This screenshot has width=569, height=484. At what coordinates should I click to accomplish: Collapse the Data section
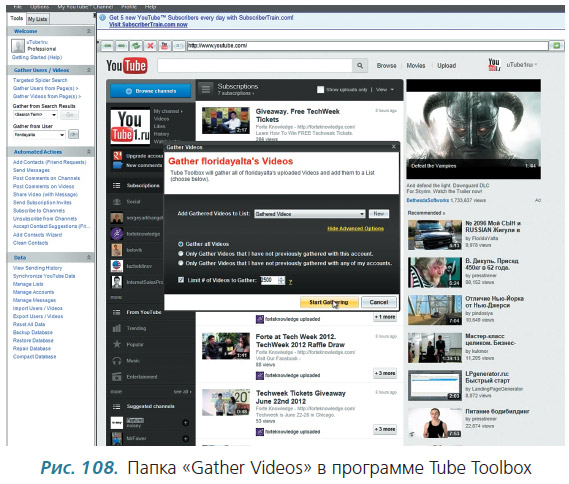point(89,257)
